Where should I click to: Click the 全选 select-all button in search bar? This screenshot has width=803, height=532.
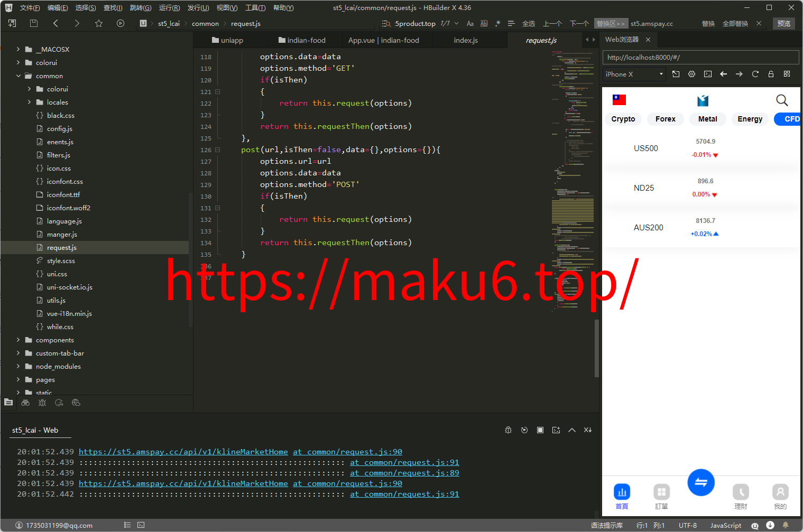coord(528,23)
